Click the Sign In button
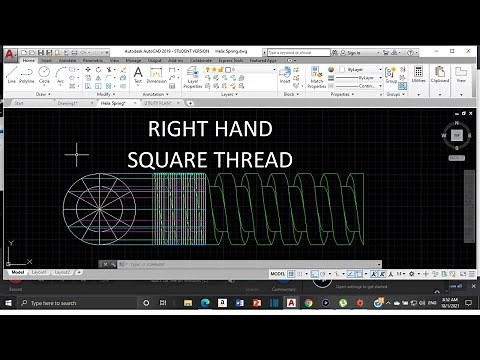The height and width of the screenshot is (360, 480). pos(353,53)
